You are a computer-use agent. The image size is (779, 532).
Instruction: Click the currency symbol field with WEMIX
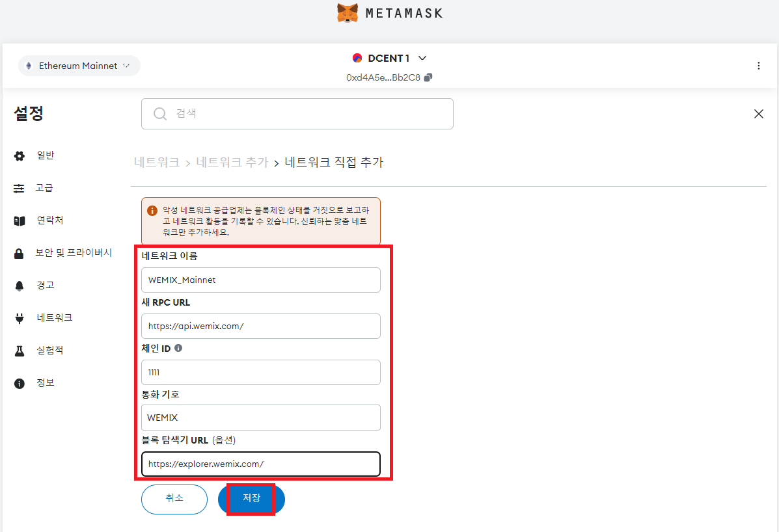[x=261, y=418]
